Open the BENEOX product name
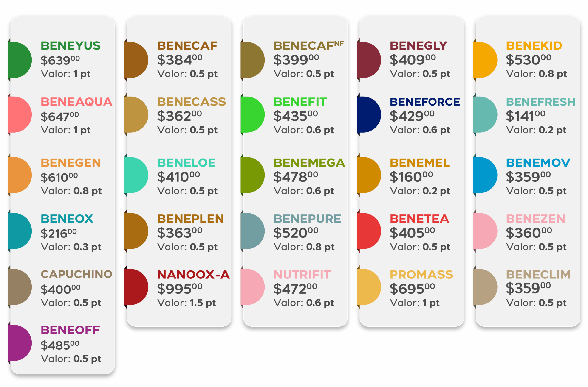Viewport: 588px width, 387px height. tap(67, 219)
